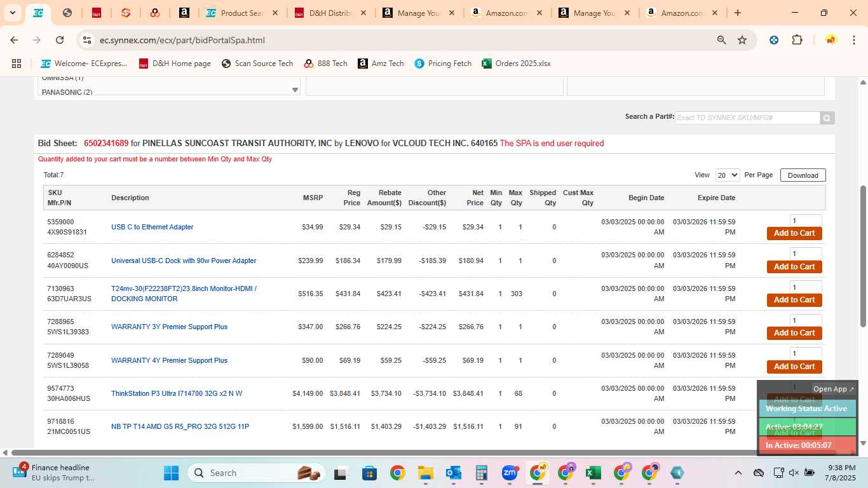
Task: Open a new tab with plus icon
Action: click(x=738, y=13)
